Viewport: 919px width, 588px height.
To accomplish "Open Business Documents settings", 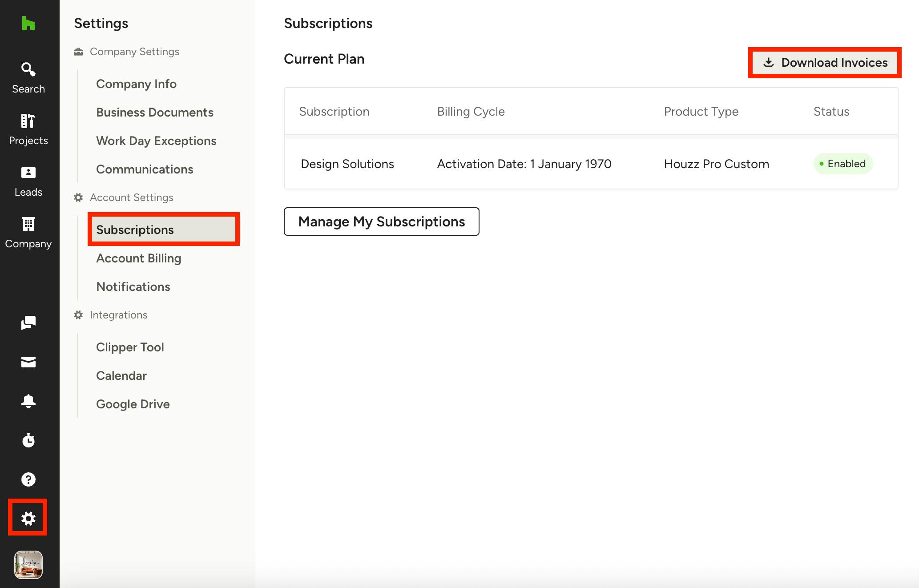I will [x=155, y=113].
